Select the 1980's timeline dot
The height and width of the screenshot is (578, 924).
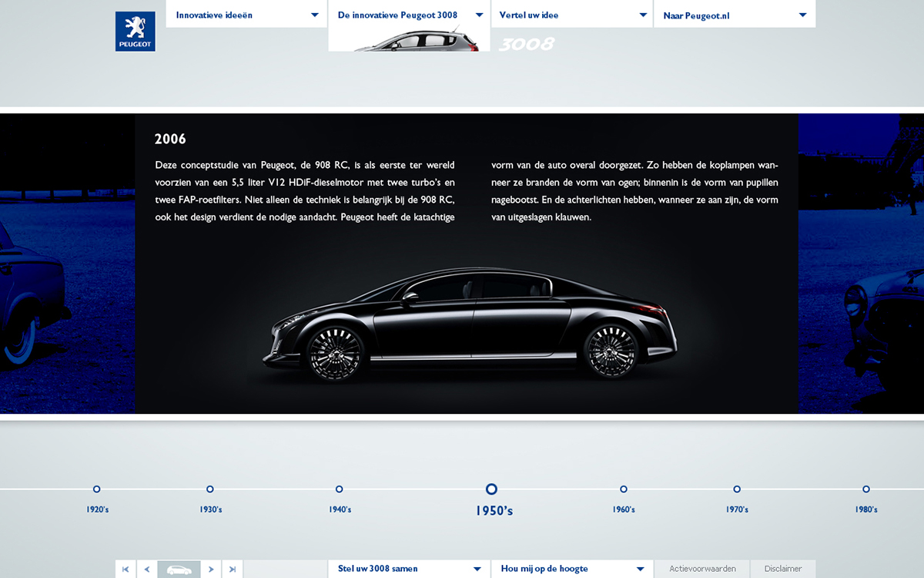[x=865, y=489]
